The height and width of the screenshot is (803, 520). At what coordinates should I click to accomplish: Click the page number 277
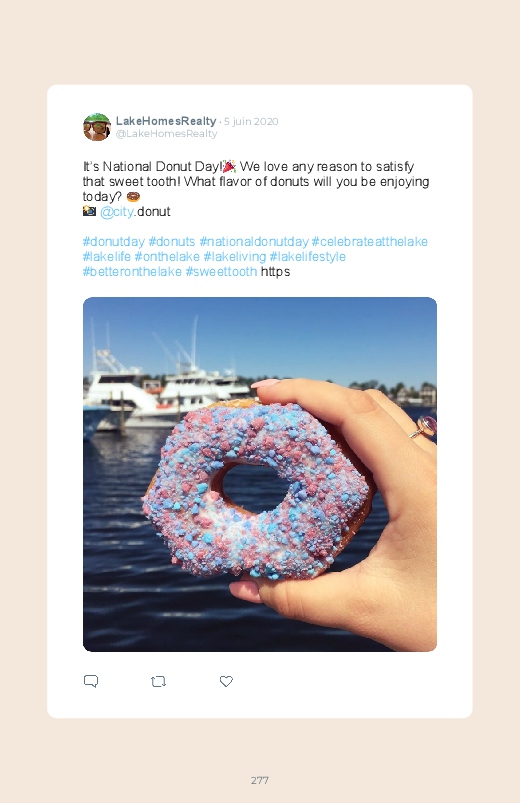(260, 780)
